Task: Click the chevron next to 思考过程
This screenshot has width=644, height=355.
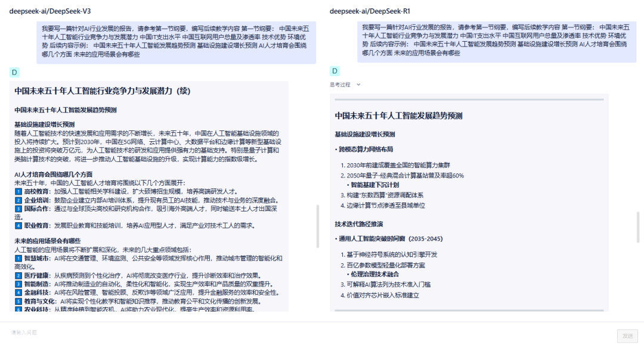Action: point(358,85)
